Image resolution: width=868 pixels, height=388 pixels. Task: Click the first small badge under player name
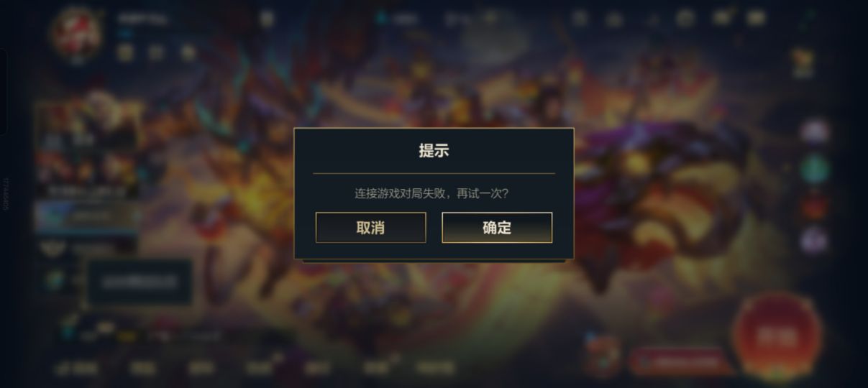(126, 52)
